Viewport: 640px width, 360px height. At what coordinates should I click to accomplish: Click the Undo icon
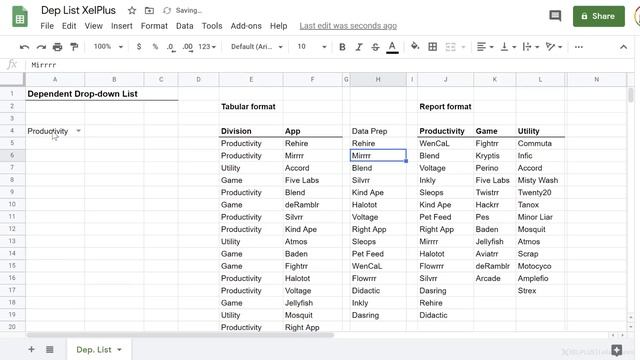tap(24, 47)
